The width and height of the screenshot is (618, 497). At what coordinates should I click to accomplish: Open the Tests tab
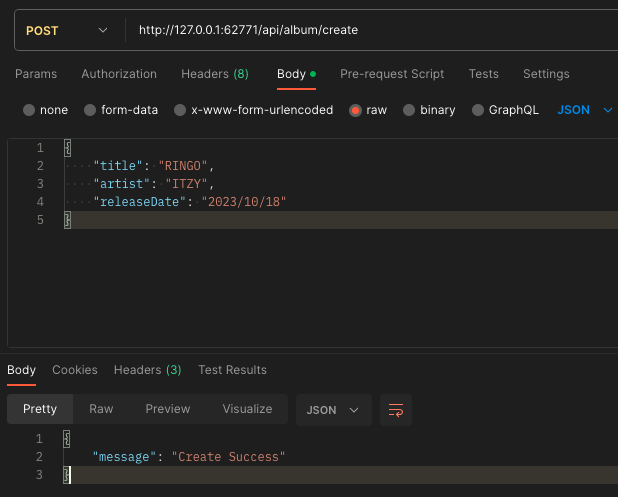[484, 74]
